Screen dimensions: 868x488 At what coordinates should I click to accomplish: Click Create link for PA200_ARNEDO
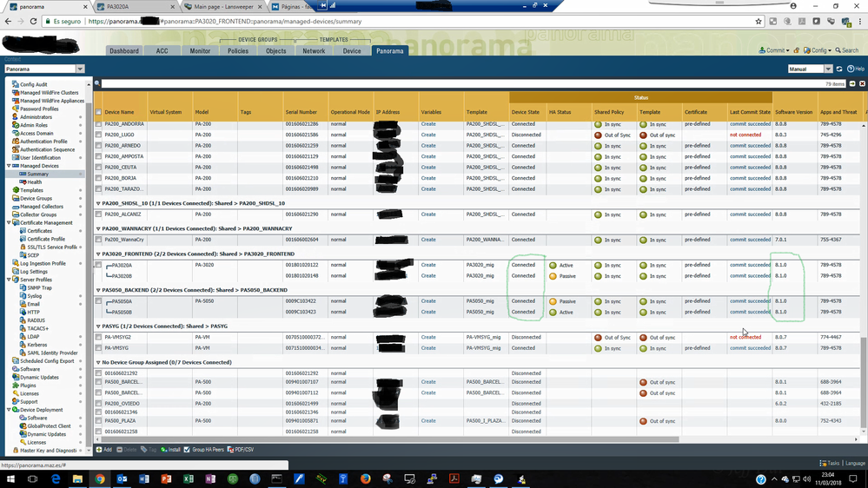pos(428,146)
